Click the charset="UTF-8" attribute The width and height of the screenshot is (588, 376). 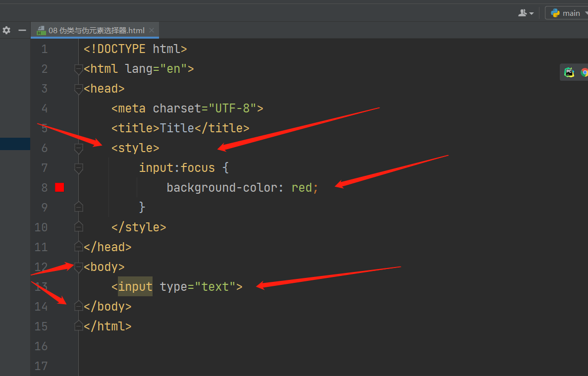205,108
